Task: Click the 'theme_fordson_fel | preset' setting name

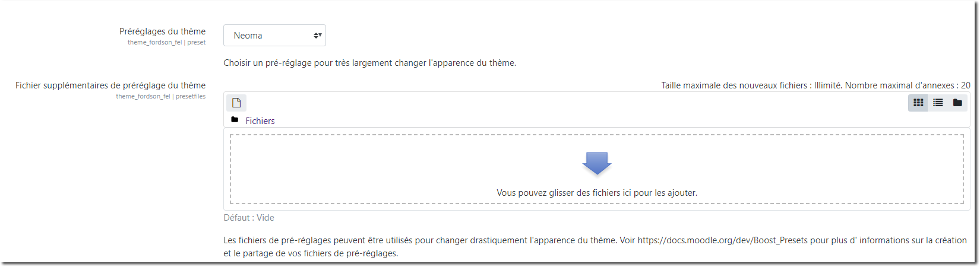Action: click(166, 43)
